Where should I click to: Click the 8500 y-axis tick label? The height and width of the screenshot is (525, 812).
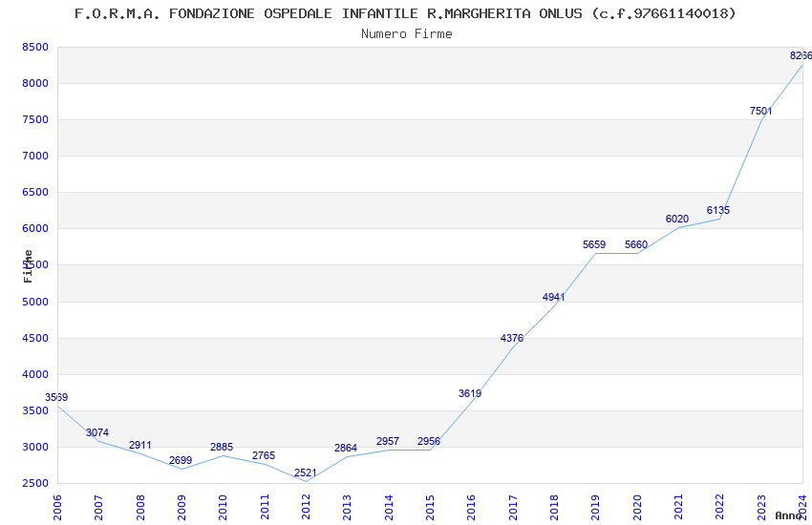point(35,47)
